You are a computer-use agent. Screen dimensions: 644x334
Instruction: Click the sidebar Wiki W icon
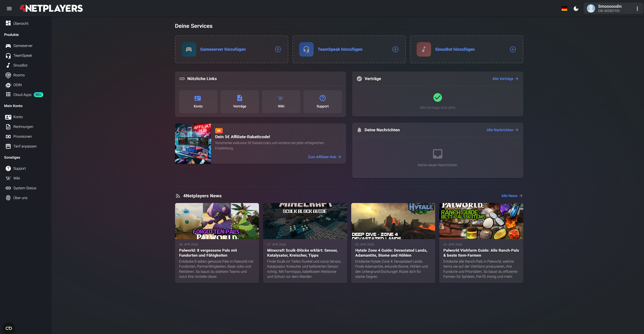pos(8,178)
